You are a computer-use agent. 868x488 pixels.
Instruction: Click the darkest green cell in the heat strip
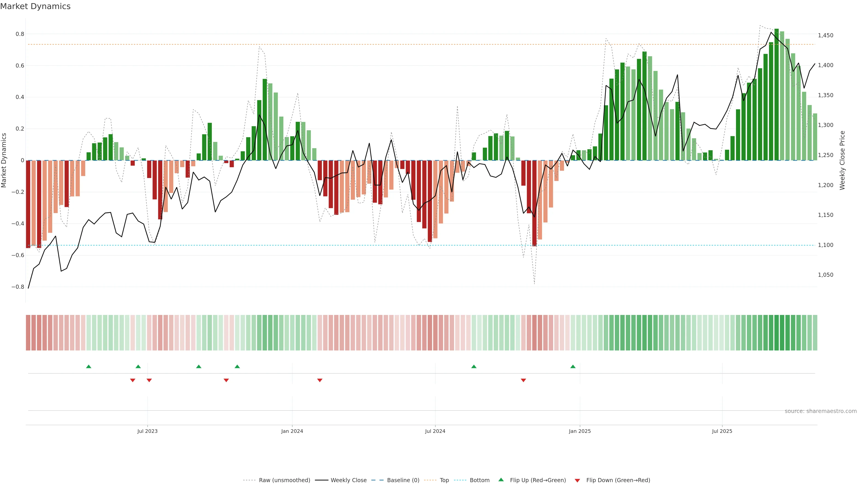click(x=777, y=333)
